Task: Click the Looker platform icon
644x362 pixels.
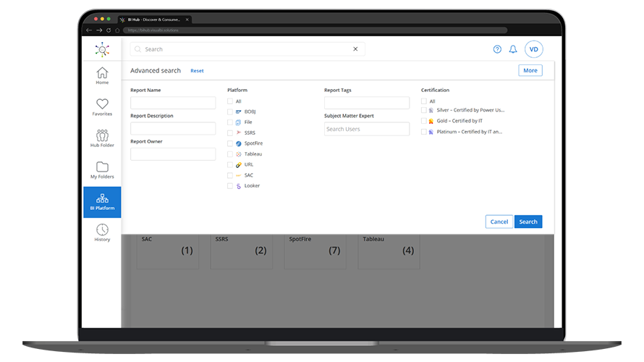Action: click(239, 186)
